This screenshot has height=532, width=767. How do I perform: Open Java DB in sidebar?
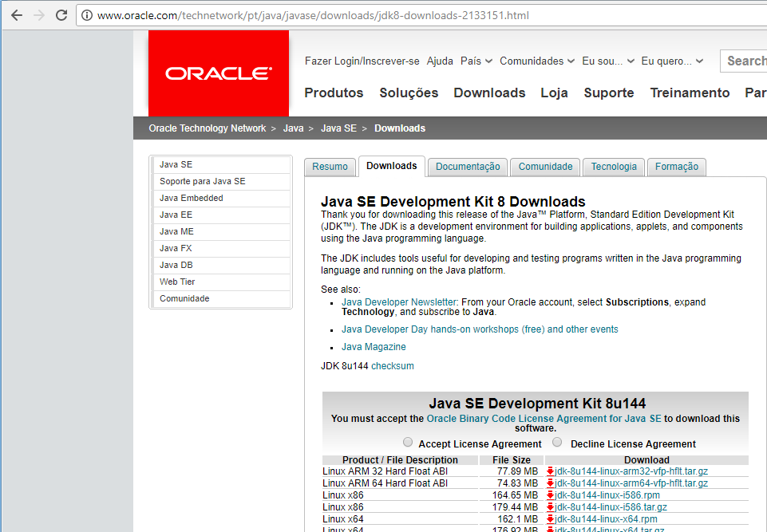[221, 265]
